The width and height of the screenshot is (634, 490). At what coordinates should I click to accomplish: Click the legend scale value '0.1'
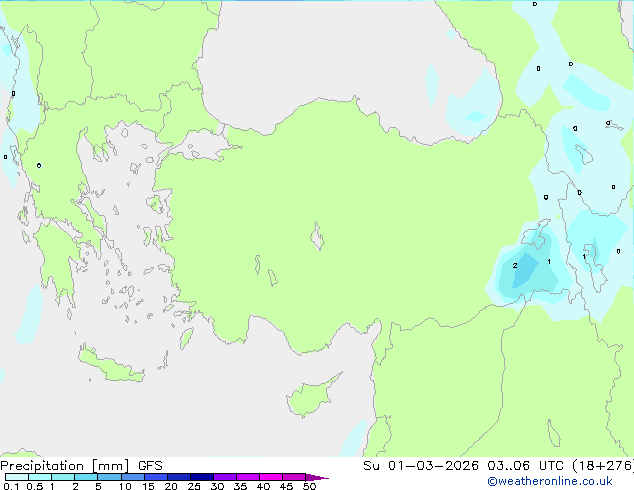pyautogui.click(x=11, y=486)
